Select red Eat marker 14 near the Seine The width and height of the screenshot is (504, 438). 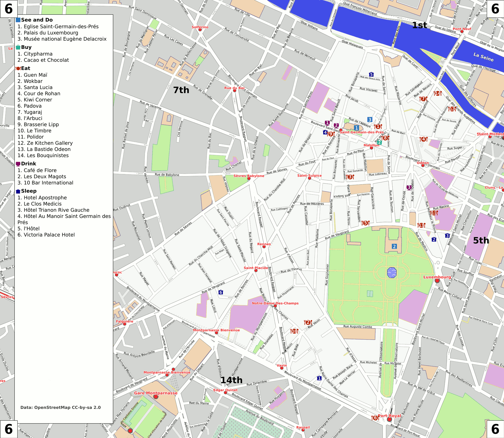point(438,93)
